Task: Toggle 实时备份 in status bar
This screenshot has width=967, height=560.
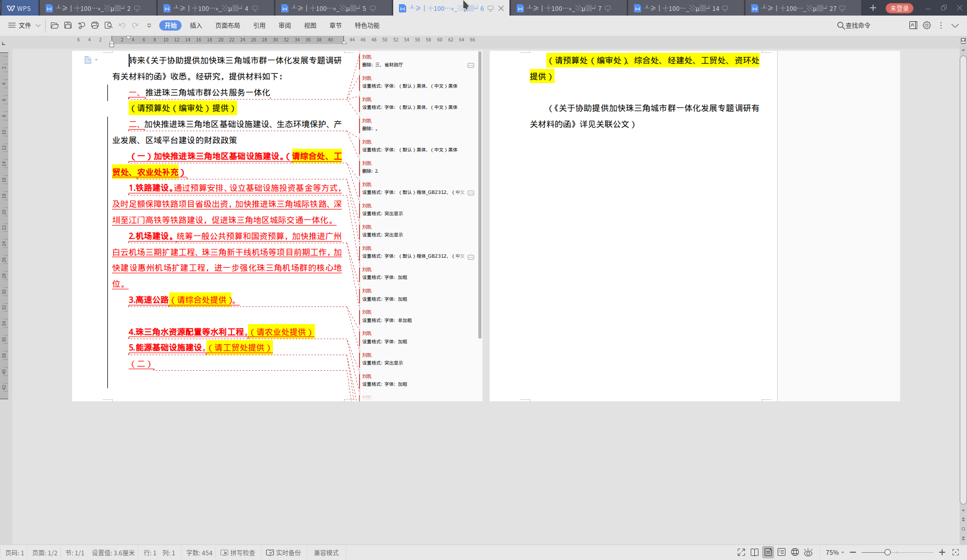Action: (284, 553)
